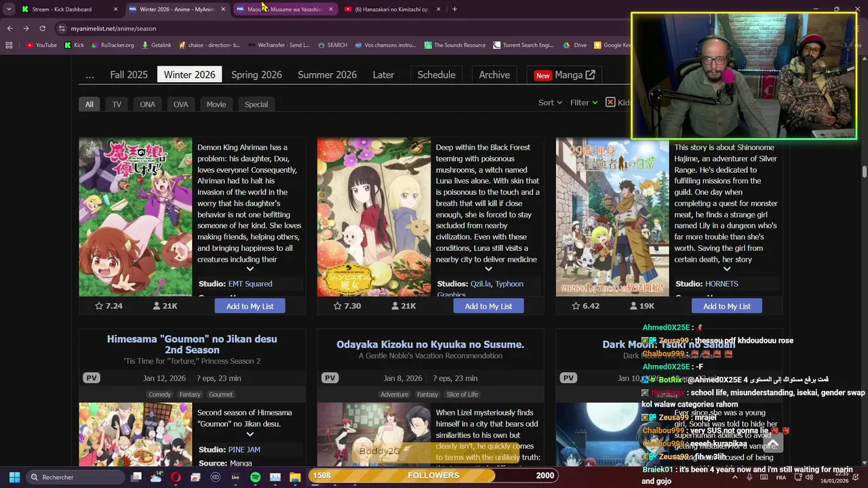
Task: Open the Sort dropdown
Action: click(550, 102)
